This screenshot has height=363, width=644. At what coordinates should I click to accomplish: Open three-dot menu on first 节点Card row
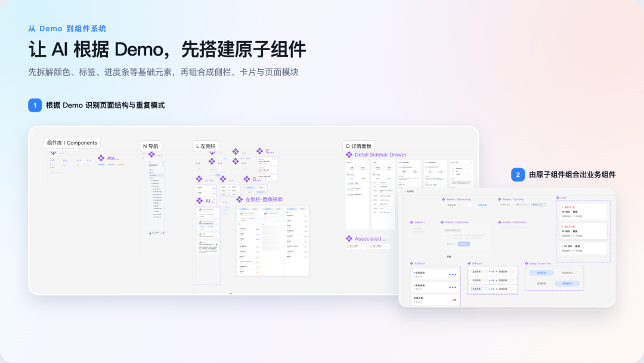coord(453,275)
